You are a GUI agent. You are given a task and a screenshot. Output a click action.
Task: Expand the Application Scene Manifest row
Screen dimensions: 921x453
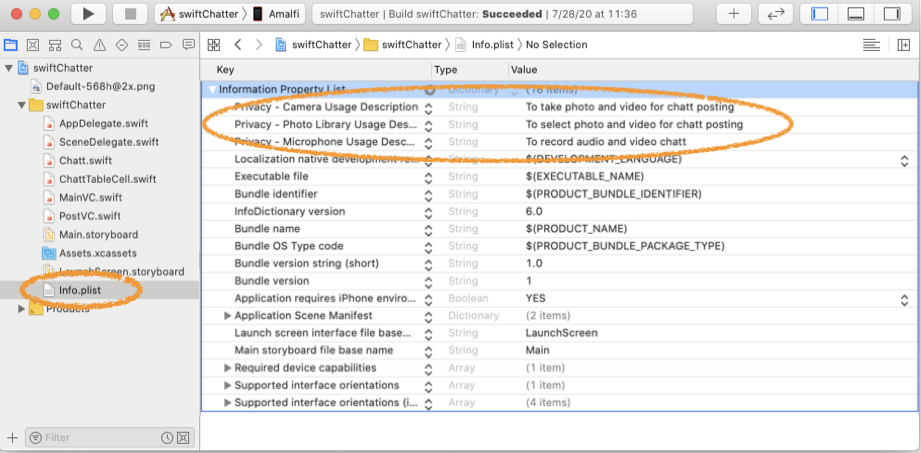(227, 316)
